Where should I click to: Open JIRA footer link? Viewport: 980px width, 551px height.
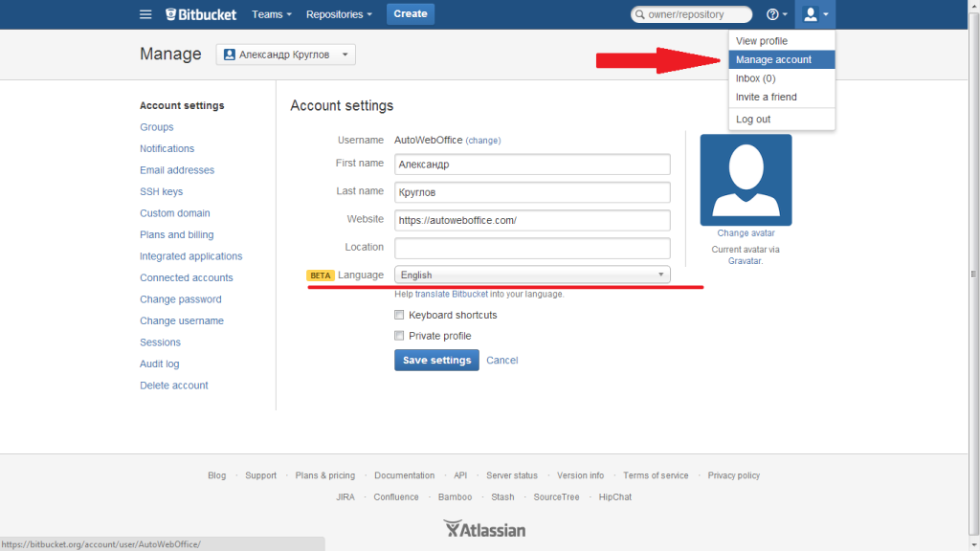point(345,497)
